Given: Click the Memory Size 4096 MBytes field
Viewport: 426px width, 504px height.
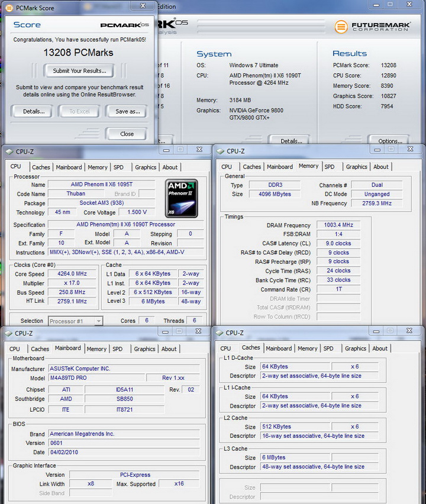Looking at the screenshot, I should [275, 194].
